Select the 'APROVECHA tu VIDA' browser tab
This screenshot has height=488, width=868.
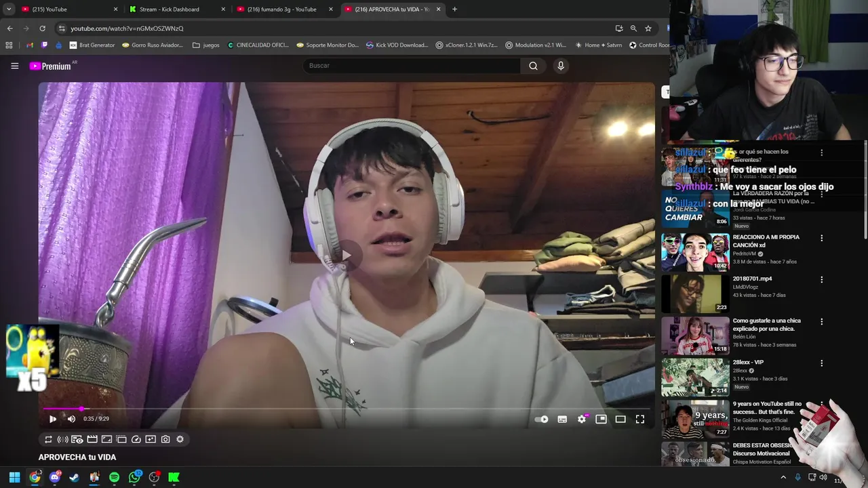(393, 9)
